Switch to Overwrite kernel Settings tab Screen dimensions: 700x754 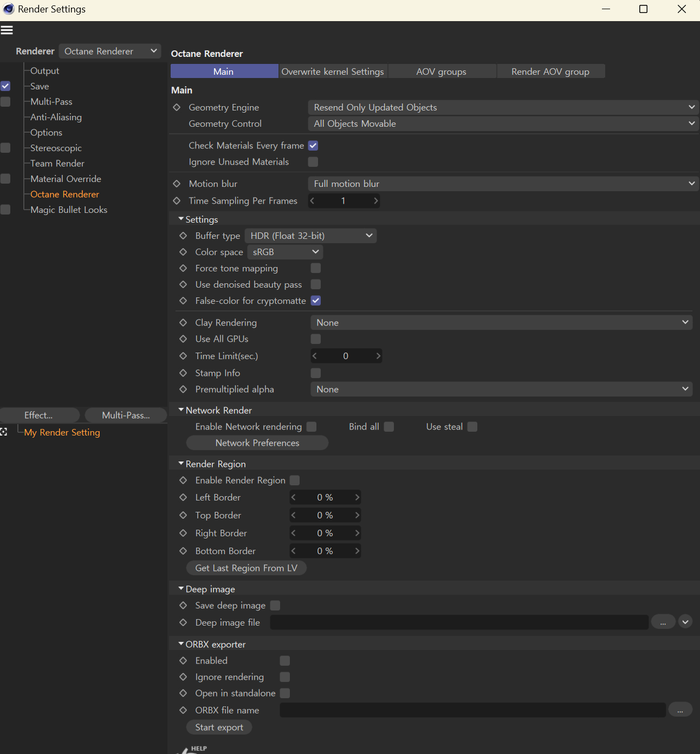click(333, 71)
